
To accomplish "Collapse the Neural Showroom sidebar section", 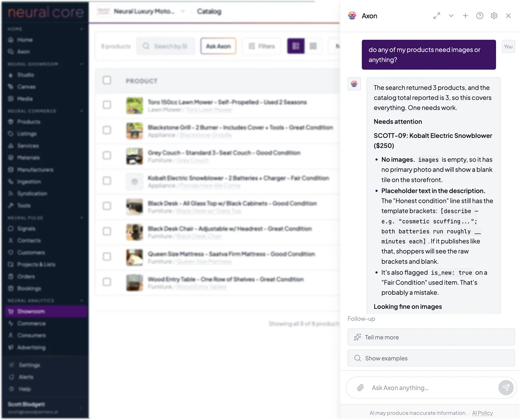I will pyautogui.click(x=82, y=64).
